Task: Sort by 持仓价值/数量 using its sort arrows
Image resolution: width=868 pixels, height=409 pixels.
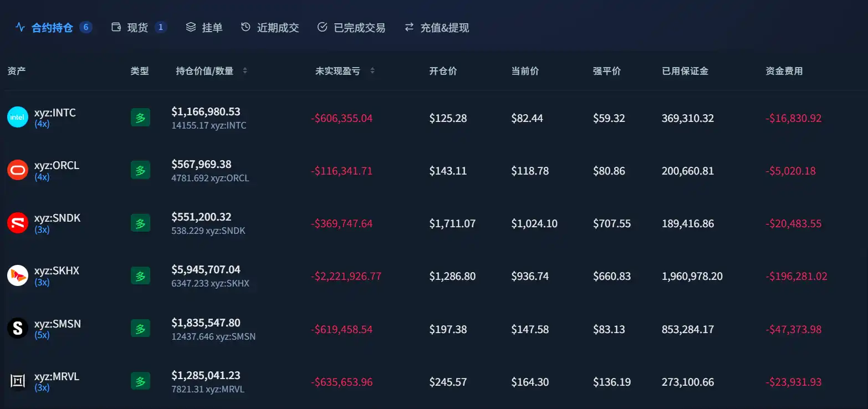Action: [x=245, y=71]
